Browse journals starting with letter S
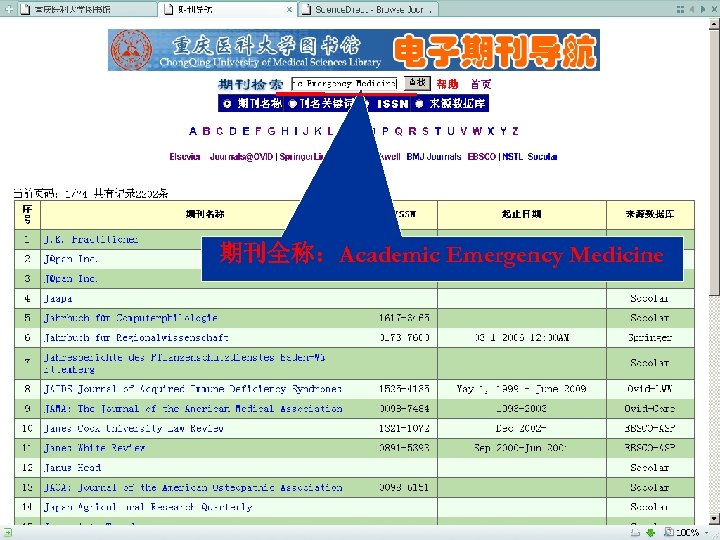Screen dimensions: 720x540 pyautogui.click(x=425, y=131)
